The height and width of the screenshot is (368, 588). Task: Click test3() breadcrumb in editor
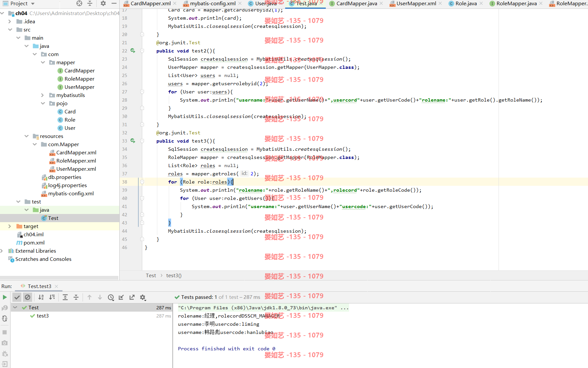(x=174, y=276)
